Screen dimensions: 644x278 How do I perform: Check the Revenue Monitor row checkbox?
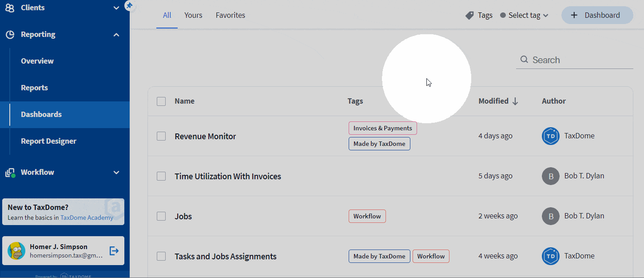[161, 136]
